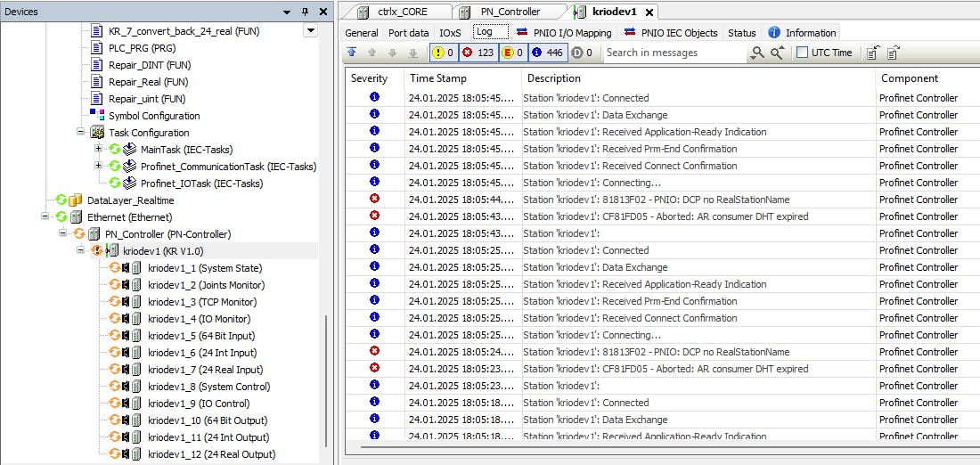Click the Symbol Configuration icon
The image size is (980, 465).
click(97, 116)
